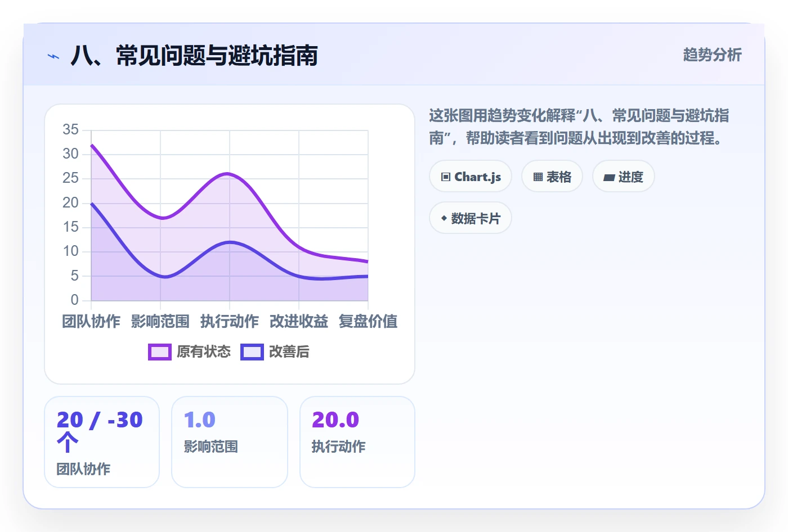Click the heading 八、常见问题与避坑指南
The width and height of the screenshot is (788, 532).
(x=194, y=56)
